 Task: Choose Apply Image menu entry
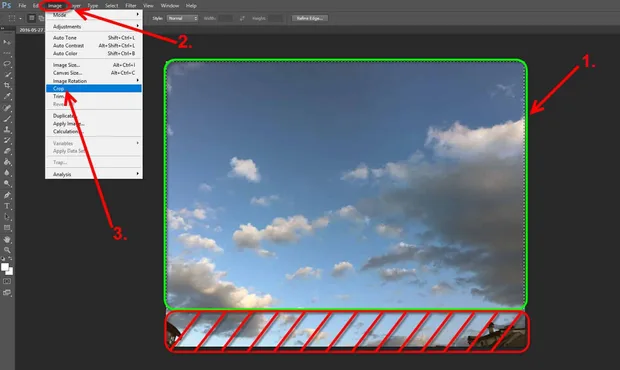click(x=93, y=124)
